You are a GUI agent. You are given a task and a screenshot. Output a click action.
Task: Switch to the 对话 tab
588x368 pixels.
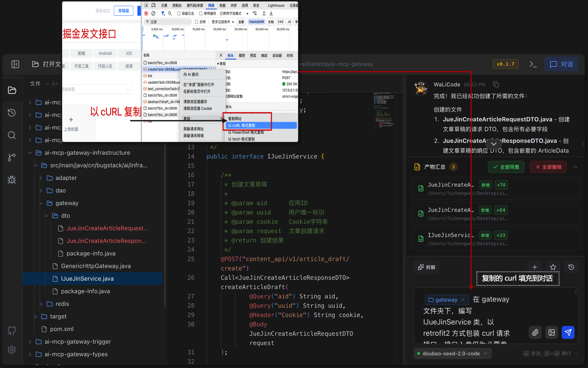pyautogui.click(x=561, y=64)
